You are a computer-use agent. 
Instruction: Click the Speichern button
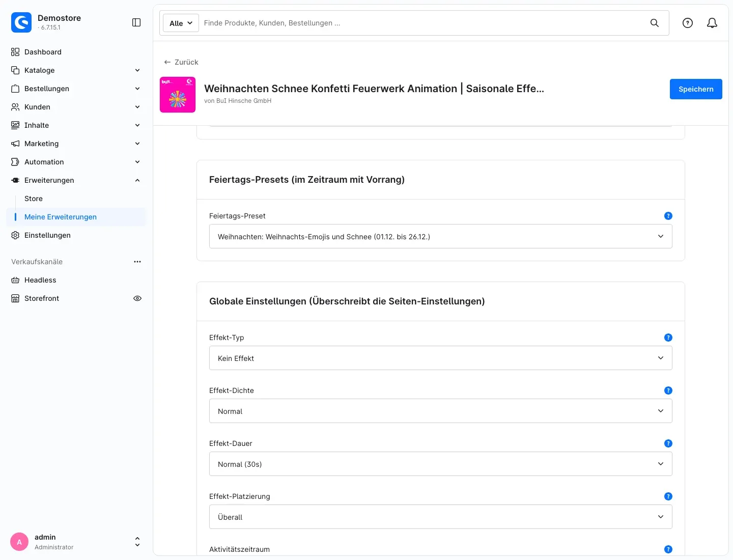coord(696,89)
